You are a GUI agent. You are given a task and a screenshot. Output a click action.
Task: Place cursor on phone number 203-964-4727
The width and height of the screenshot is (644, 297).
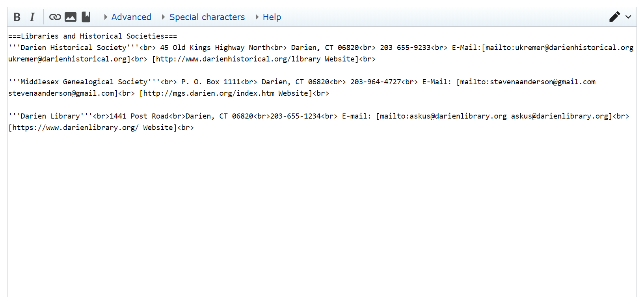(x=376, y=82)
